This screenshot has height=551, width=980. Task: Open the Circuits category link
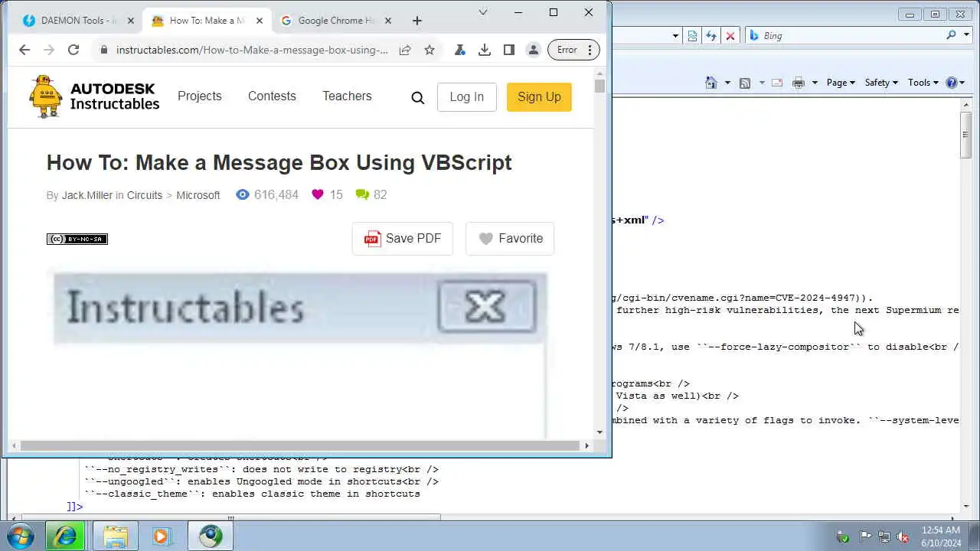pyautogui.click(x=145, y=195)
